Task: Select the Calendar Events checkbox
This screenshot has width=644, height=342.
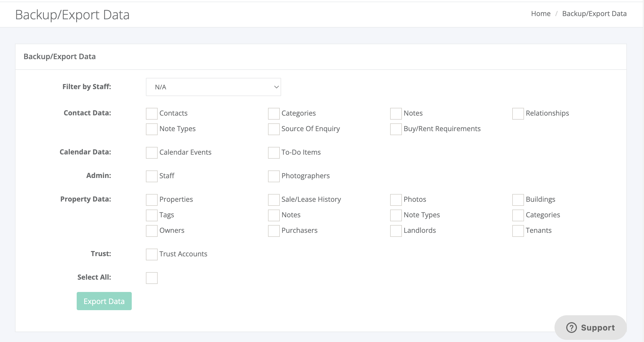Action: pyautogui.click(x=152, y=152)
